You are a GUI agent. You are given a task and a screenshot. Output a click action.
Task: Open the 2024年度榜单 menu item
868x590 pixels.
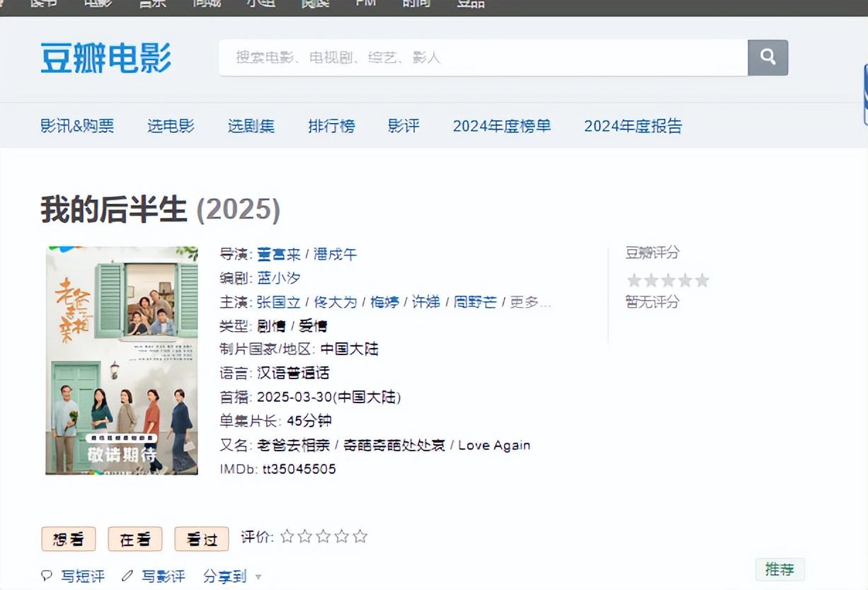(502, 126)
